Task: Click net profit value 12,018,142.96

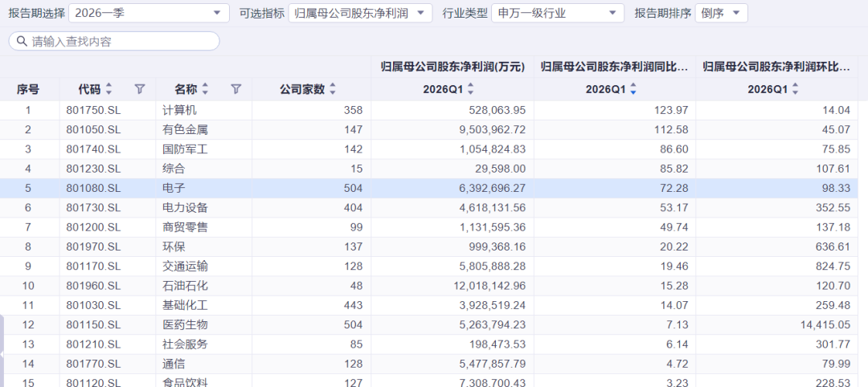Action: click(489, 286)
